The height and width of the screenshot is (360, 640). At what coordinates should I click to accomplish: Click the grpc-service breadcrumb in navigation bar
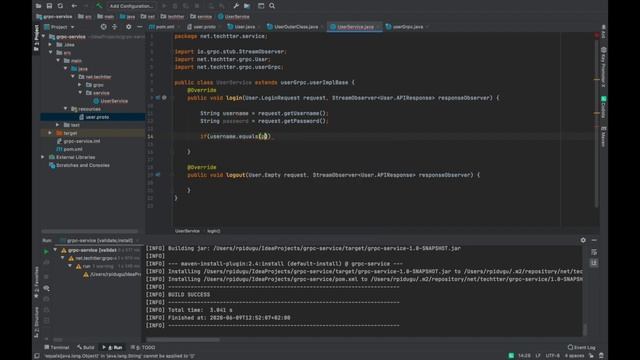pyautogui.click(x=54, y=16)
